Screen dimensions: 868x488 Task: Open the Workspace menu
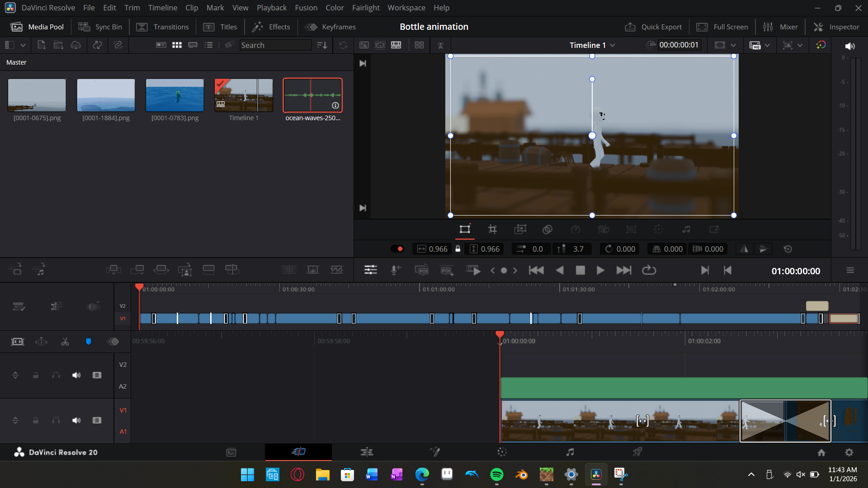click(x=406, y=8)
